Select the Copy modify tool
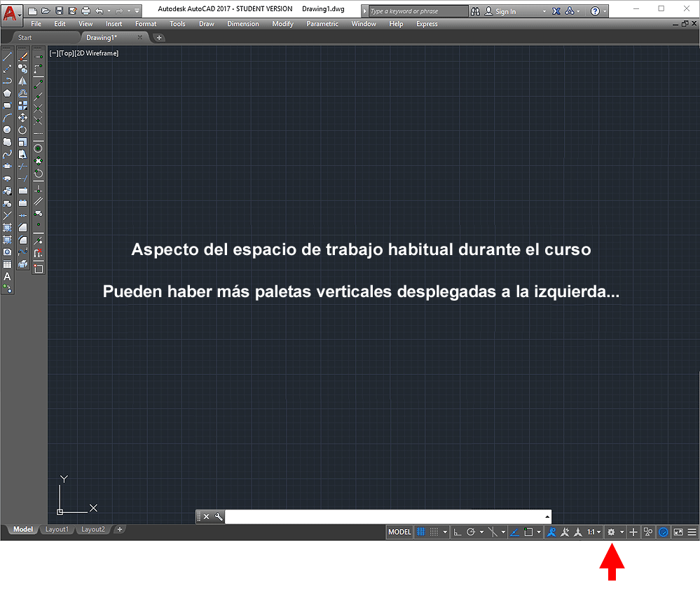Screen dimensions: 700x590 (x=22, y=69)
